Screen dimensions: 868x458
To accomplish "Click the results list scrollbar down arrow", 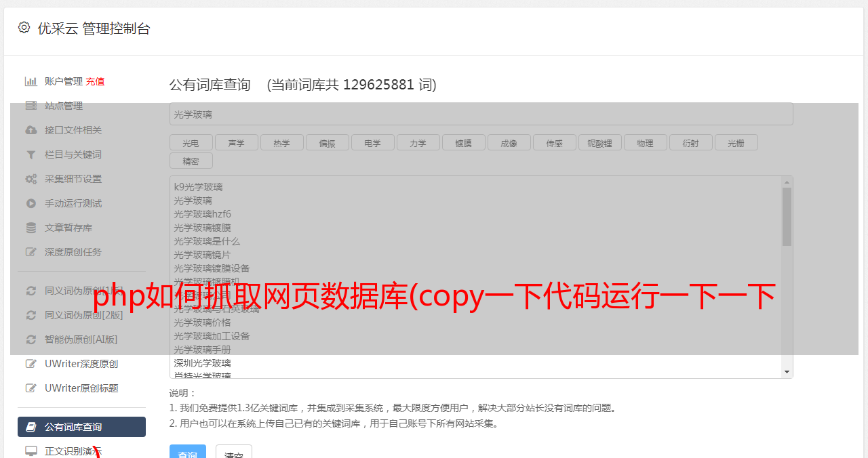I will click(787, 372).
